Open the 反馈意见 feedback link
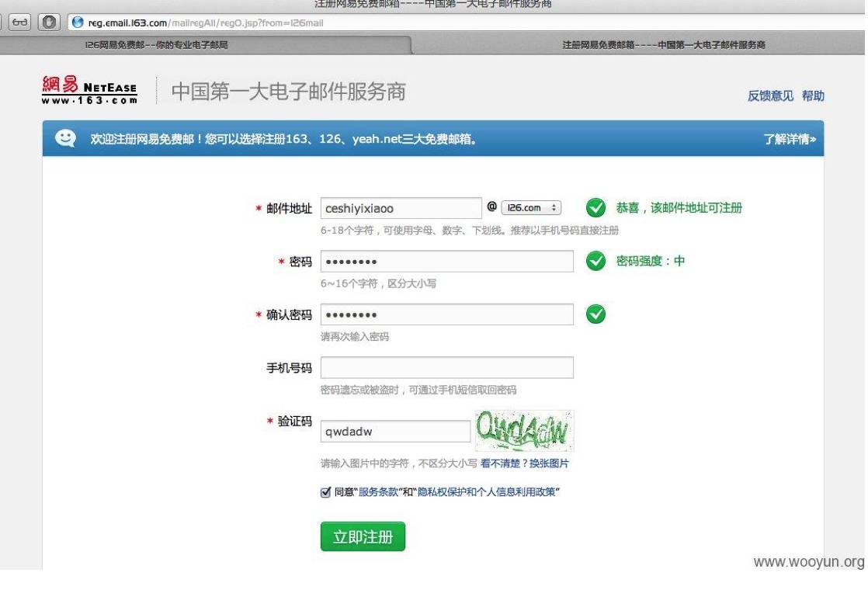The height and width of the screenshot is (590, 868). (770, 95)
